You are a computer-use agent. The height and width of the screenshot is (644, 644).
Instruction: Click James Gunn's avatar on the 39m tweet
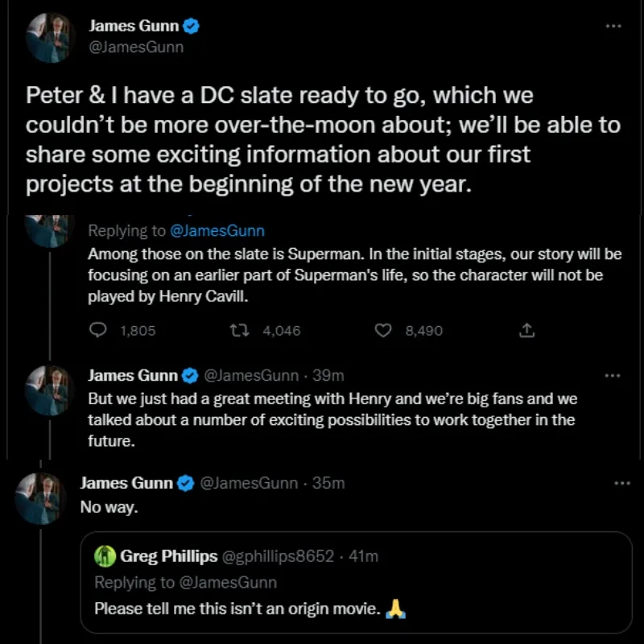click(x=50, y=389)
